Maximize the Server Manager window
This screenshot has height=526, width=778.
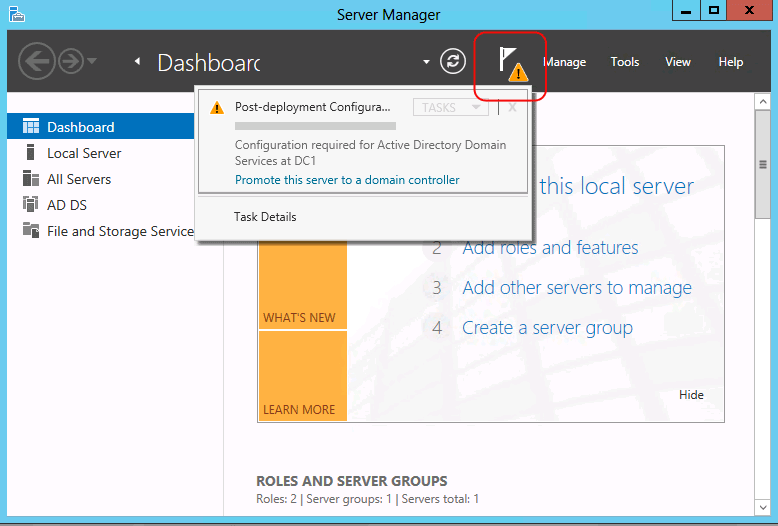713,10
